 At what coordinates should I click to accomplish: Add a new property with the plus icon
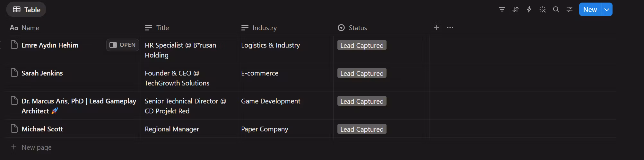pyautogui.click(x=436, y=28)
